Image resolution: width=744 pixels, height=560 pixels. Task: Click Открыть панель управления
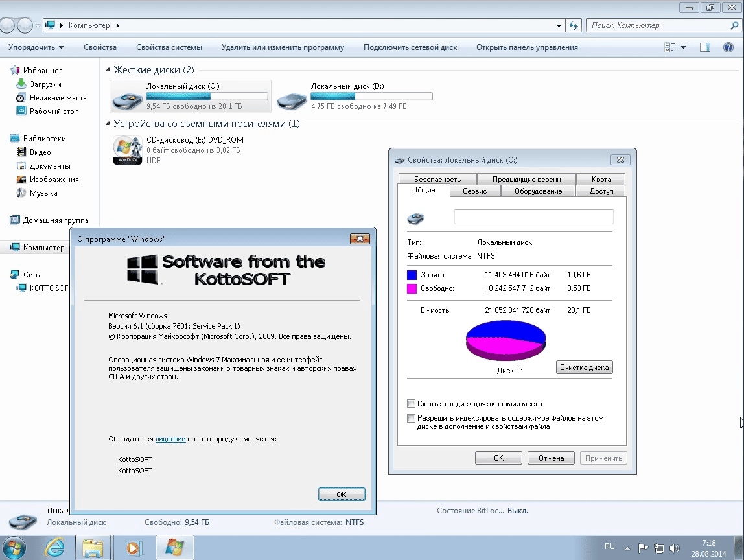click(x=527, y=47)
